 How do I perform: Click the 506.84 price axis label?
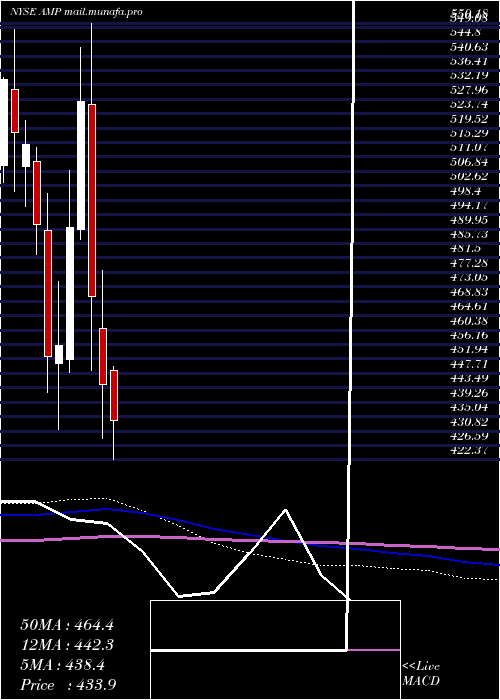tap(469, 162)
